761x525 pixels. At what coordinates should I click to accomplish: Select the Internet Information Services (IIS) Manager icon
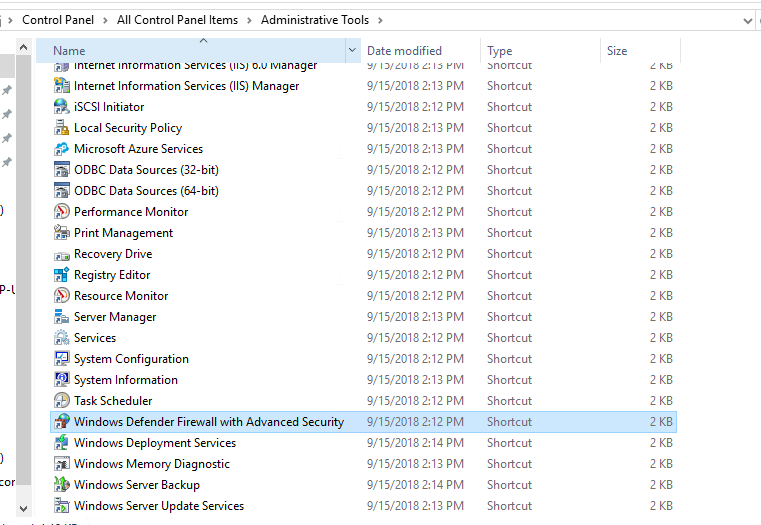coord(62,86)
